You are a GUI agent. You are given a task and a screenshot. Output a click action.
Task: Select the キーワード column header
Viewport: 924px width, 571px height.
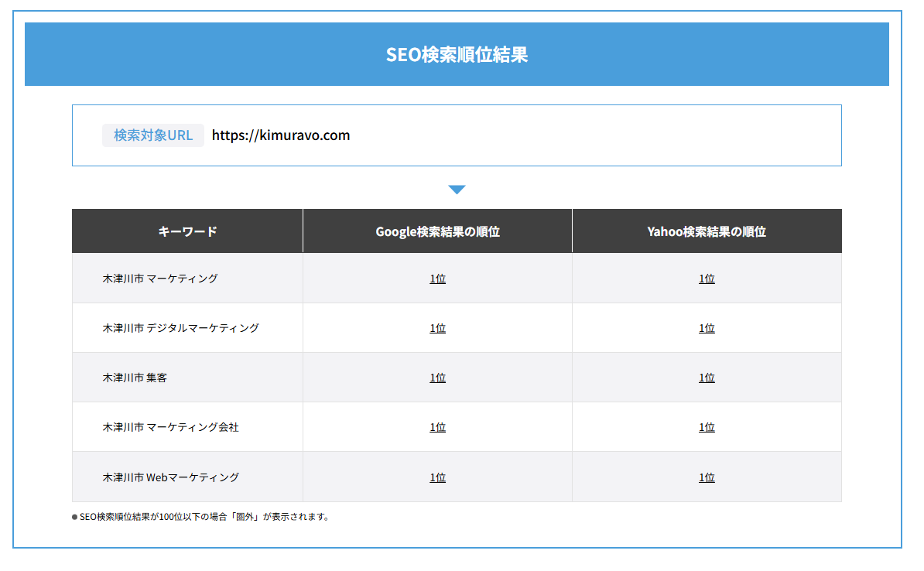pyautogui.click(x=187, y=231)
